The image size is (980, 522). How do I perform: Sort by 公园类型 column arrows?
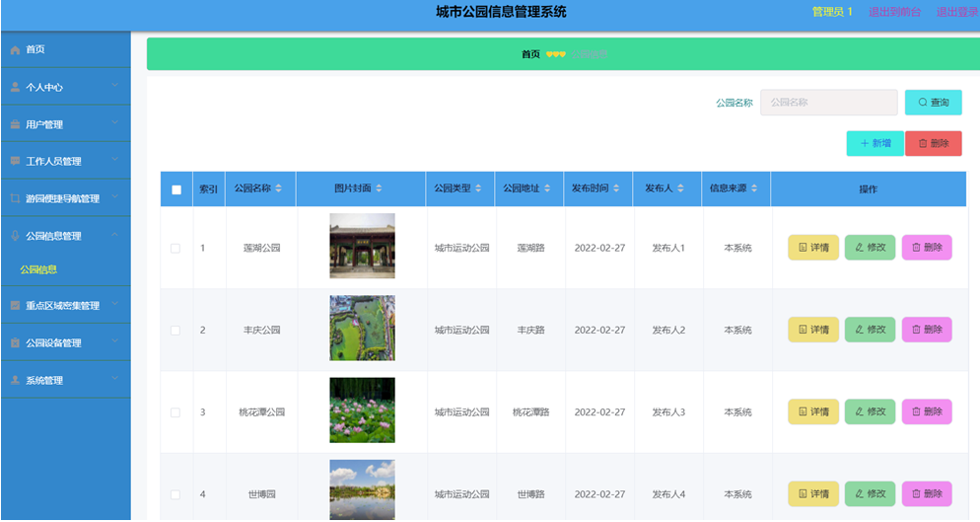(478, 188)
